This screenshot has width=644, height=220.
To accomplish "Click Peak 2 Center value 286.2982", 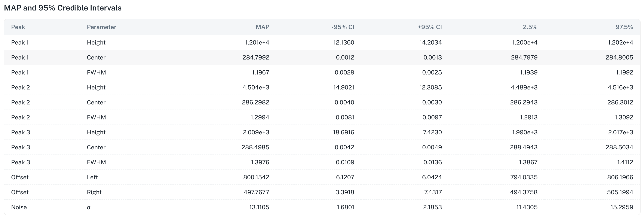I will click(x=256, y=103).
